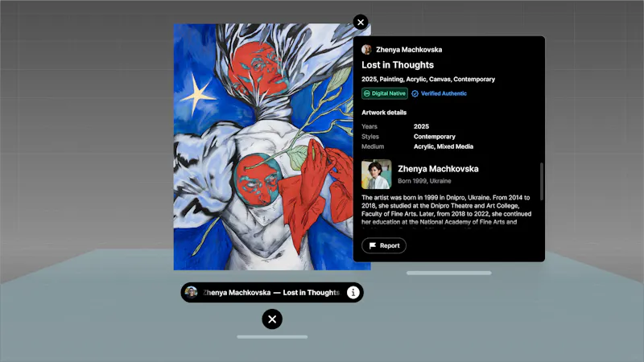The width and height of the screenshot is (644, 362).
Task: Close the artwork details panel
Action: tap(361, 23)
